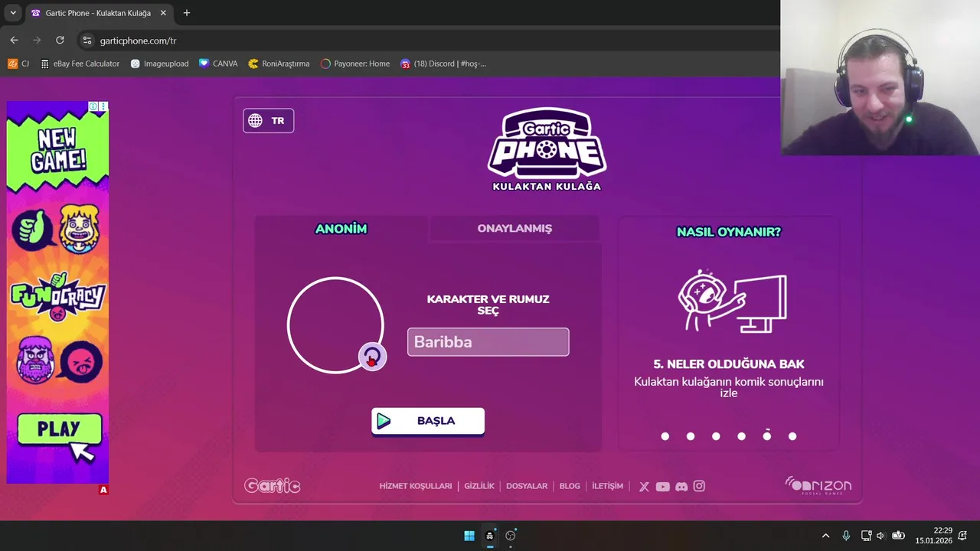This screenshot has height=551, width=980.
Task: Open the RoniAraştırma bookmark
Action: (x=279, y=64)
